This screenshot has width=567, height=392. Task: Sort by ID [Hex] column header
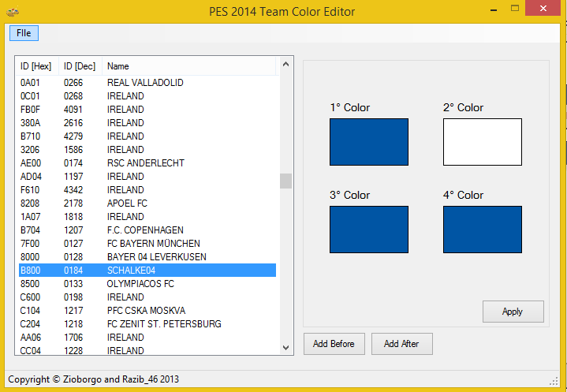click(x=36, y=66)
